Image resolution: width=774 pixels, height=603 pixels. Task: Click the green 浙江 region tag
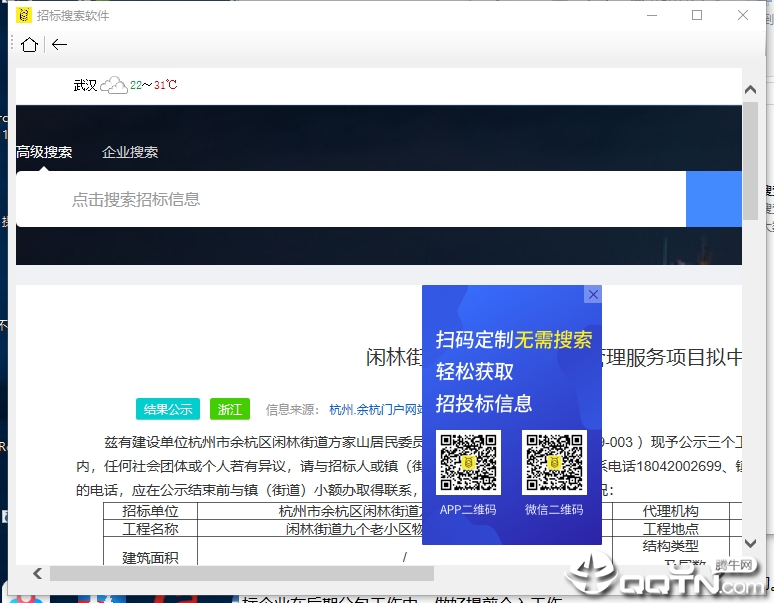pos(230,409)
